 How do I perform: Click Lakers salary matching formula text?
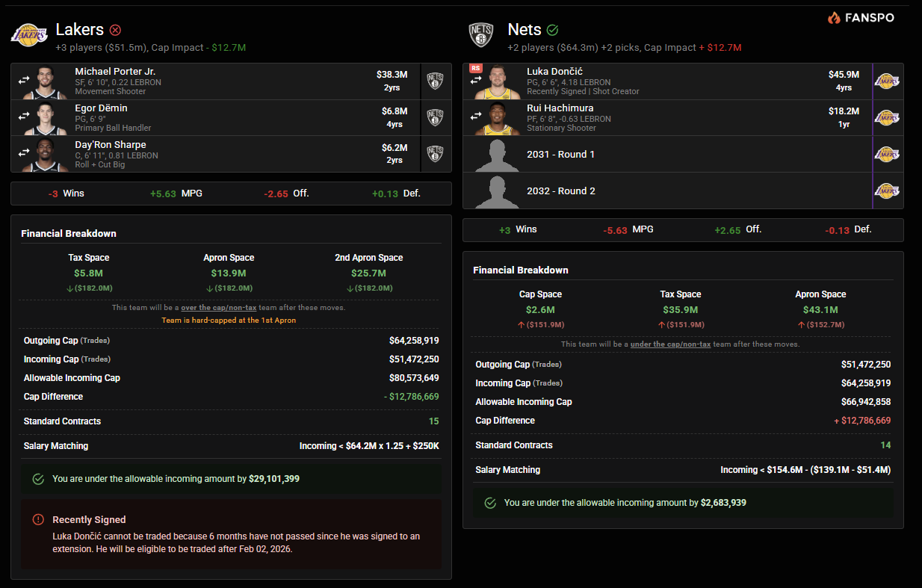[369, 446]
